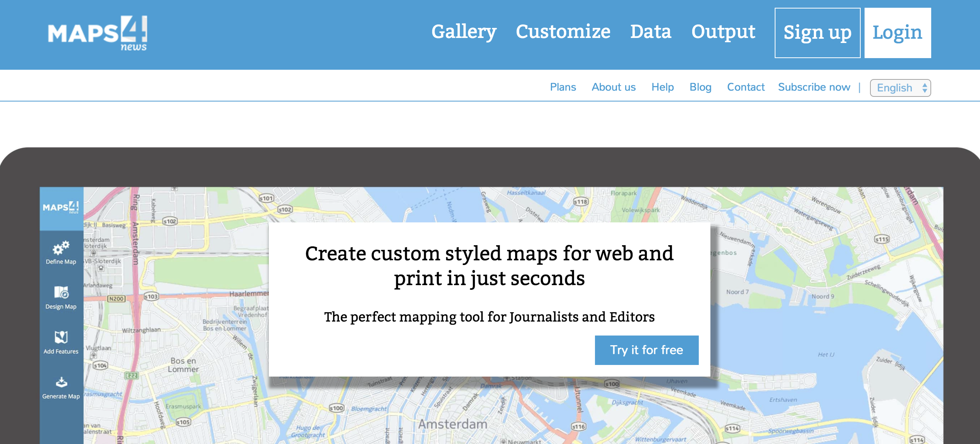The height and width of the screenshot is (444, 980).
Task: Click the 'Bloemgracht' map label
Action: pos(369,409)
